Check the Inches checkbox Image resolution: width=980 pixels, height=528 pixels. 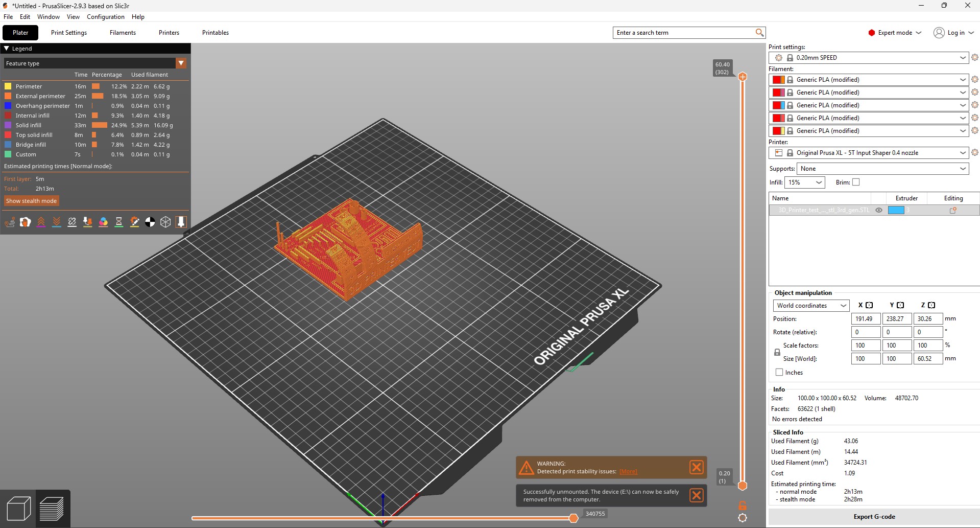point(779,373)
